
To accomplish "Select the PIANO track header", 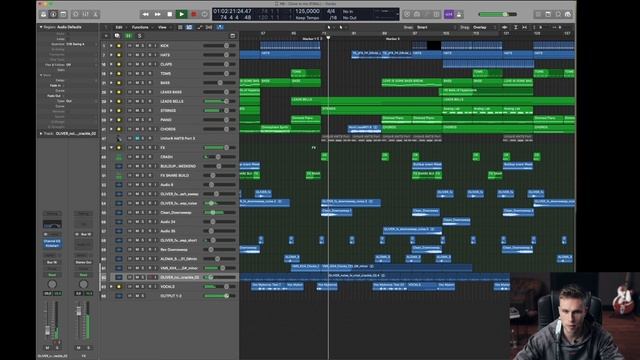I will pos(170,120).
